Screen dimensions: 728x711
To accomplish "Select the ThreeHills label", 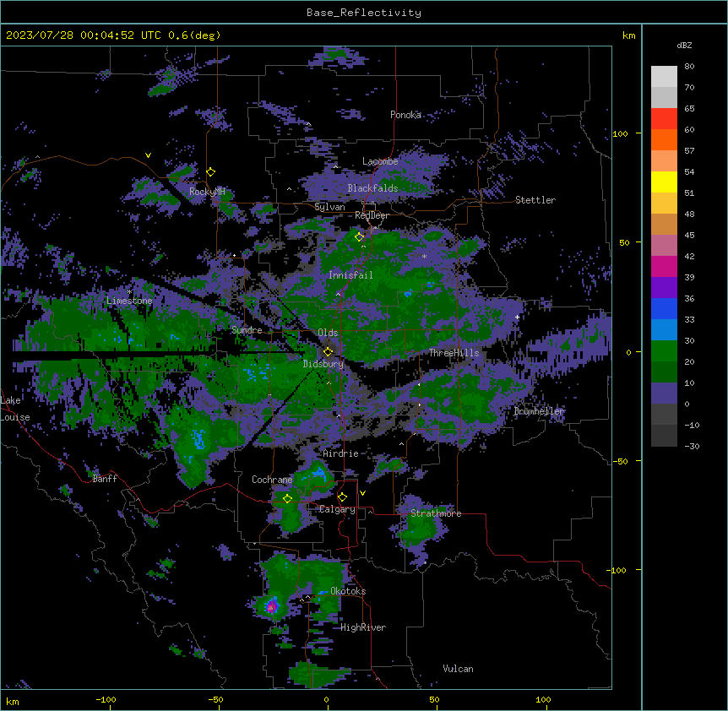I will (x=454, y=353).
